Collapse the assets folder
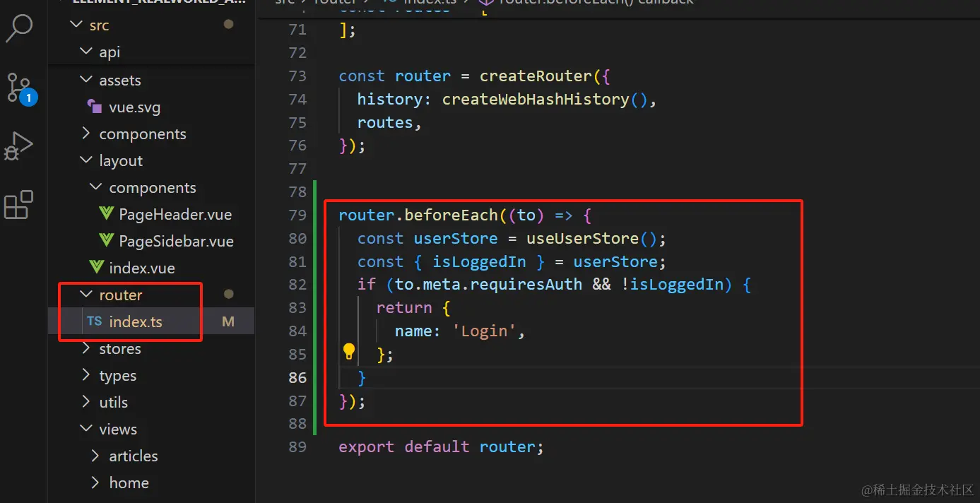Screen dimensions: 980x503 (85, 80)
